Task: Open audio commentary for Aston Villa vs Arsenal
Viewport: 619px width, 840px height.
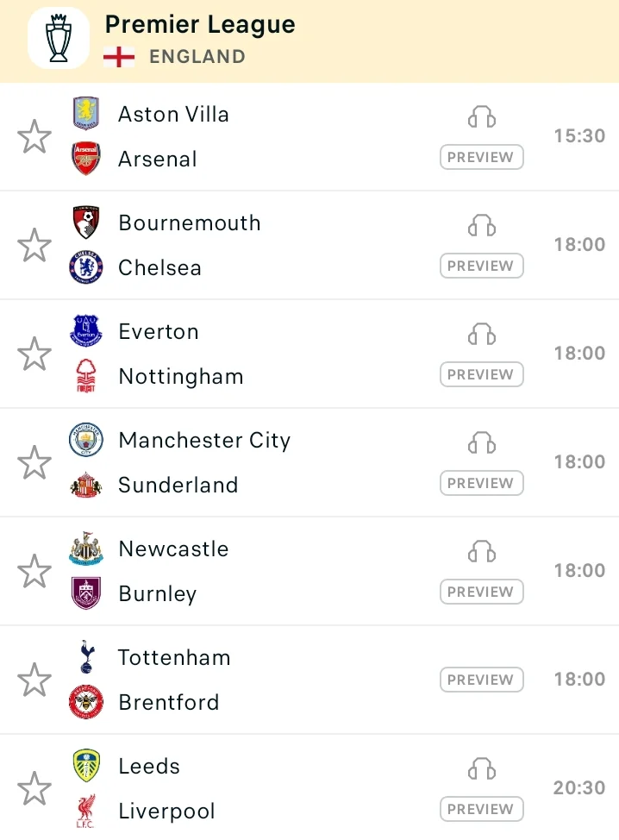Action: coord(482,117)
